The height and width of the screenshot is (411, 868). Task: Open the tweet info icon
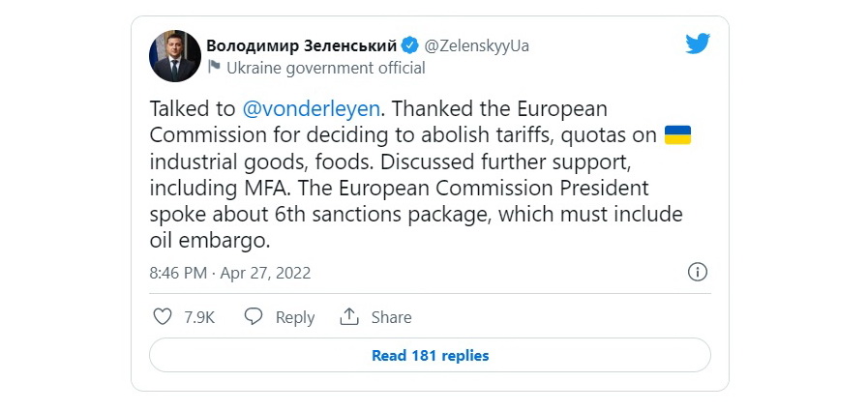click(698, 272)
